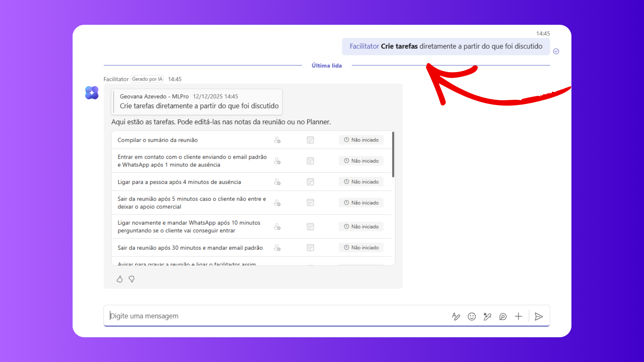Screen dimensions: 644x362
Task: Assign person to 'Entrar em contato com o cliente' task
Action: (x=277, y=161)
